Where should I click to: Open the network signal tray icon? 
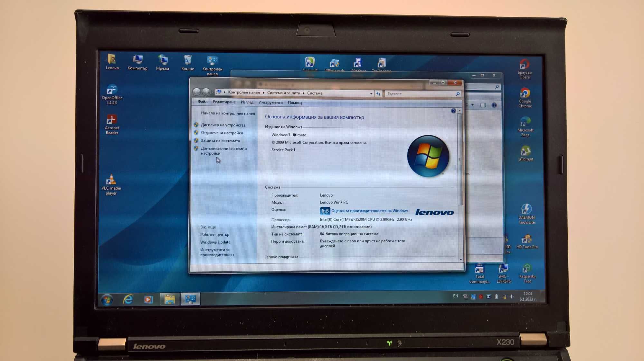point(504,297)
